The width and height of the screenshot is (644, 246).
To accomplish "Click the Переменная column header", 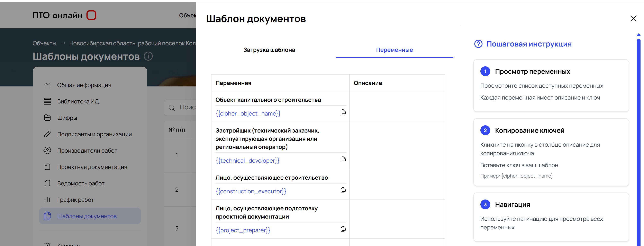I will tap(233, 83).
